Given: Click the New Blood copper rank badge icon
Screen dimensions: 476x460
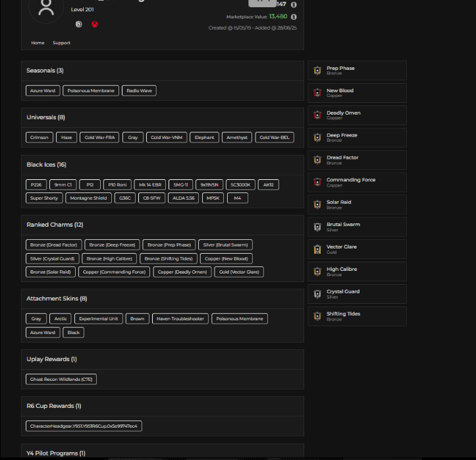Looking at the screenshot, I should (x=317, y=93).
